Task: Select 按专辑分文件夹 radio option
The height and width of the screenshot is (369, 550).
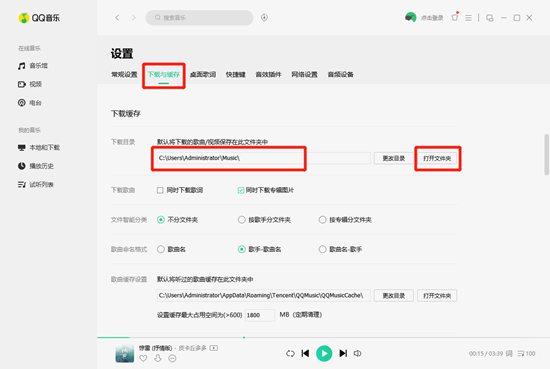Action: 322,220
